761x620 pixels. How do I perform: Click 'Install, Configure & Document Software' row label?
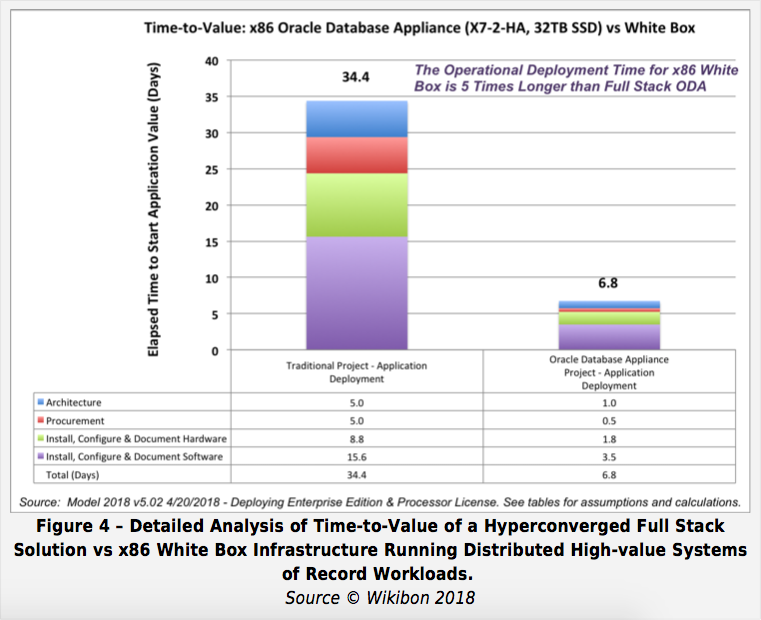pyautogui.click(x=134, y=456)
